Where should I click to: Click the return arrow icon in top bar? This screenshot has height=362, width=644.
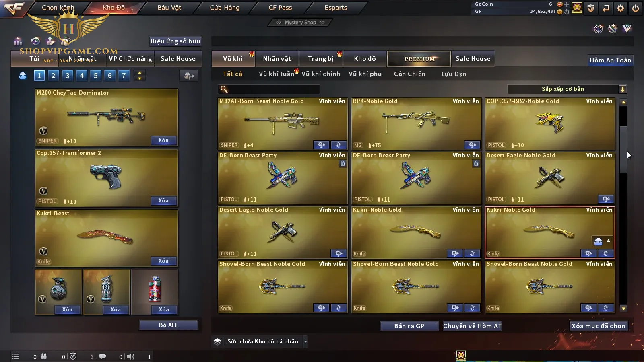[606, 8]
